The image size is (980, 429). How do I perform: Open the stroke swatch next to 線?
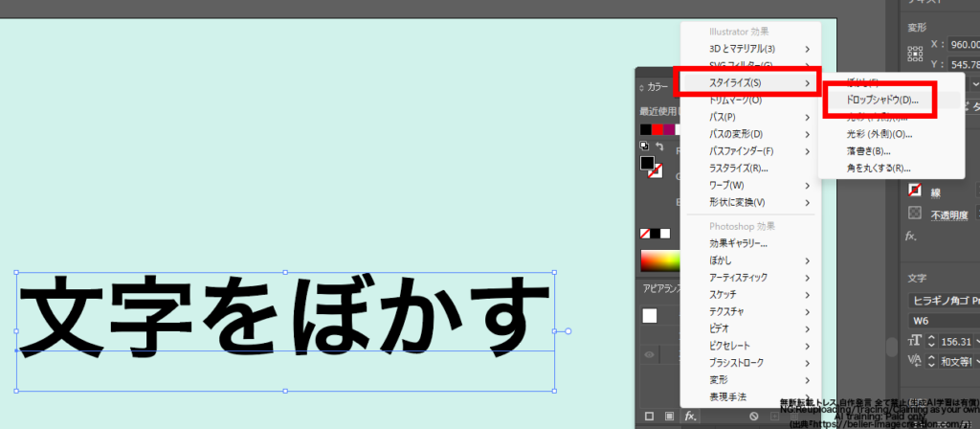click(915, 190)
